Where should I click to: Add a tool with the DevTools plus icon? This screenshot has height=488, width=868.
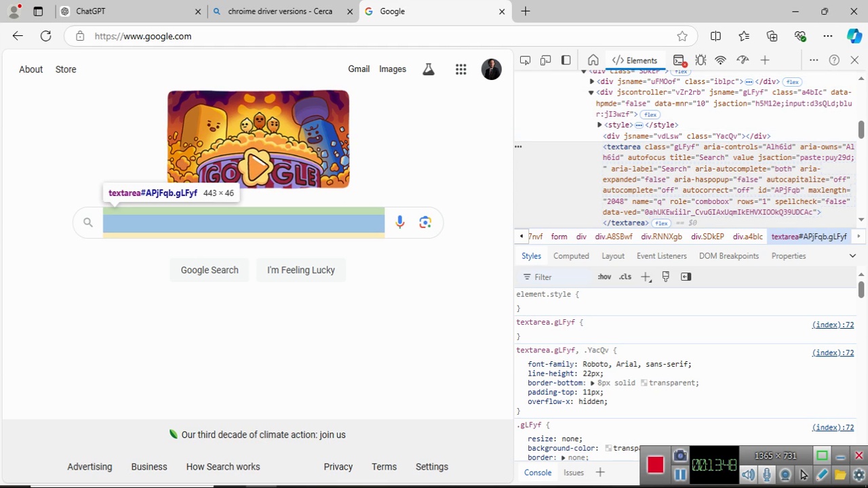click(x=765, y=60)
